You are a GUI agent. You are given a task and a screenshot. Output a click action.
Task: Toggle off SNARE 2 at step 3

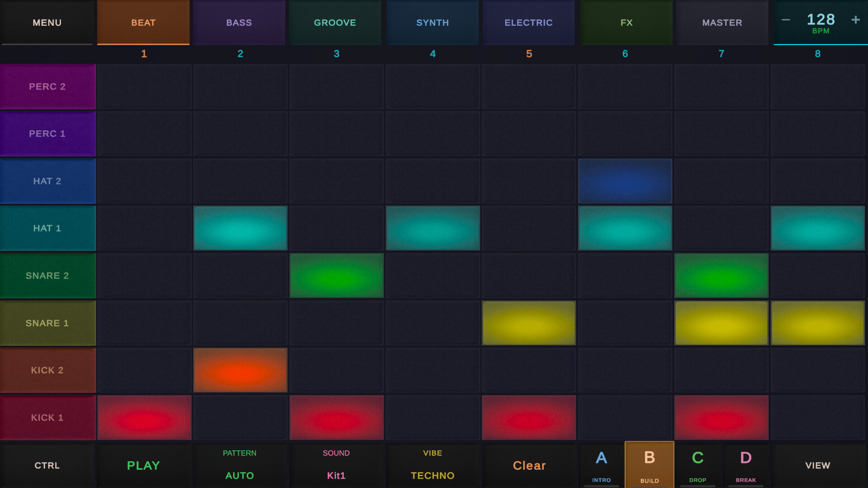(336, 276)
